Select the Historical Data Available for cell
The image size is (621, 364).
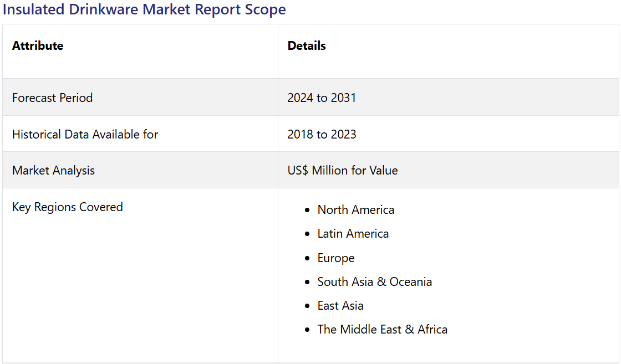pyautogui.click(x=85, y=135)
